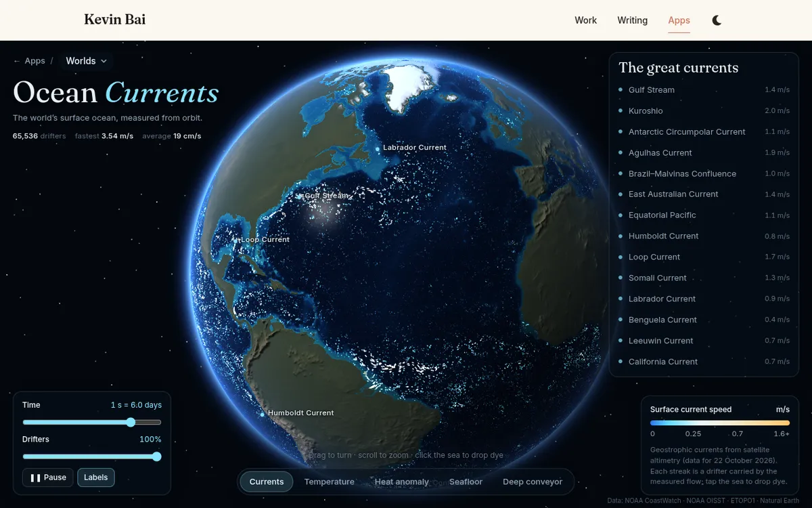
Task: Switch to the Deep conveyor tab
Action: coord(533,482)
